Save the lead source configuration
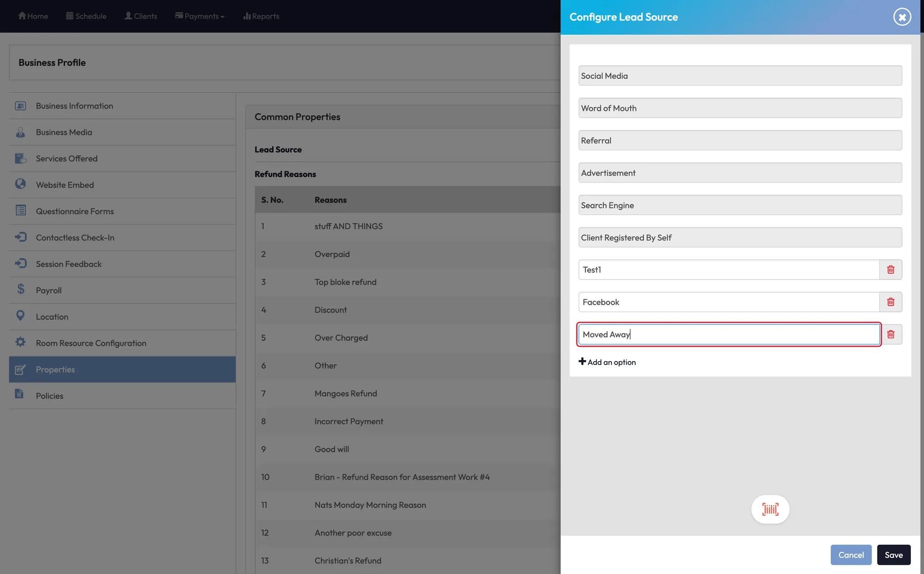Screen dimensions: 924x574 coord(893,555)
